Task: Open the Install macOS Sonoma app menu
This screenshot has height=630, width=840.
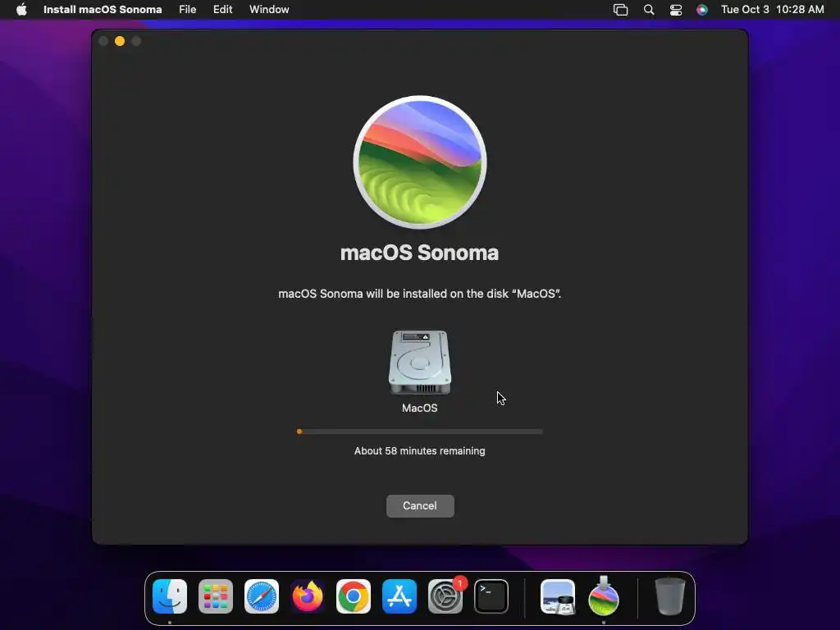Action: tap(103, 10)
